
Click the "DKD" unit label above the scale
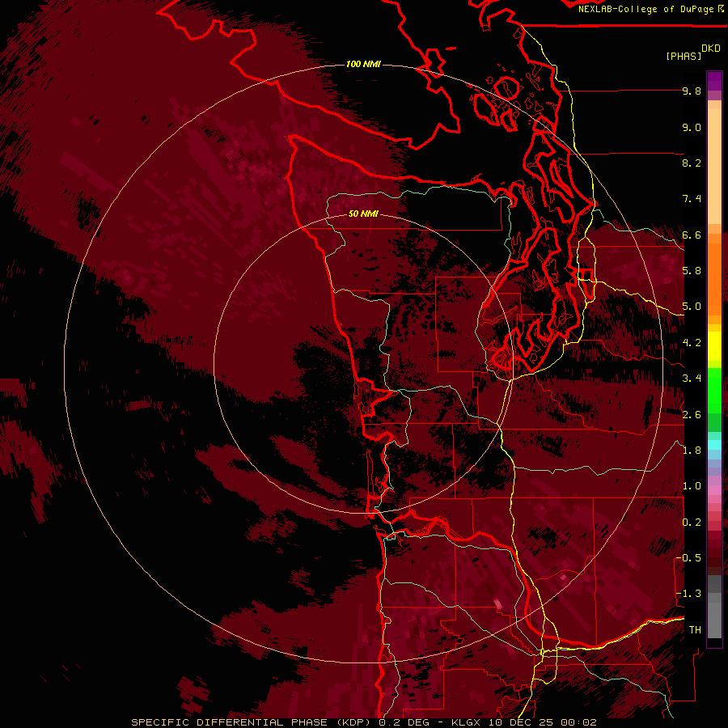(711, 49)
